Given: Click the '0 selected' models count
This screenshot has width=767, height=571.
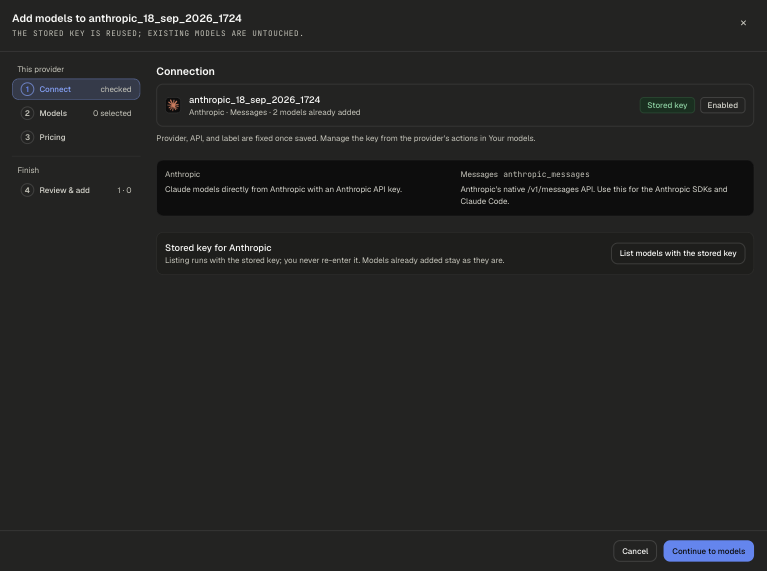Looking at the screenshot, I should tap(112, 113).
